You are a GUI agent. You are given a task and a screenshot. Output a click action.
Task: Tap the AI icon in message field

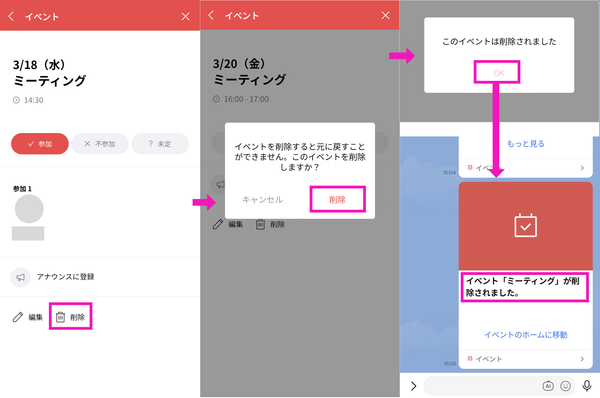548,386
